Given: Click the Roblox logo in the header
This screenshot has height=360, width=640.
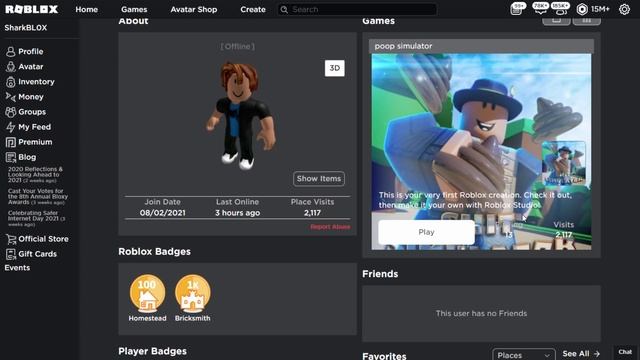Looking at the screenshot, I should coord(31,9).
